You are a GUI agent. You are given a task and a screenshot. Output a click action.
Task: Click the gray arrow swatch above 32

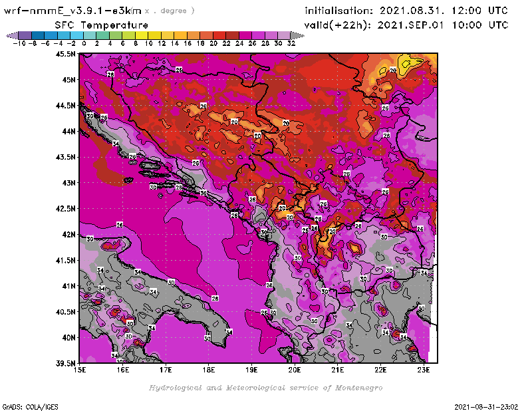coord(297,35)
